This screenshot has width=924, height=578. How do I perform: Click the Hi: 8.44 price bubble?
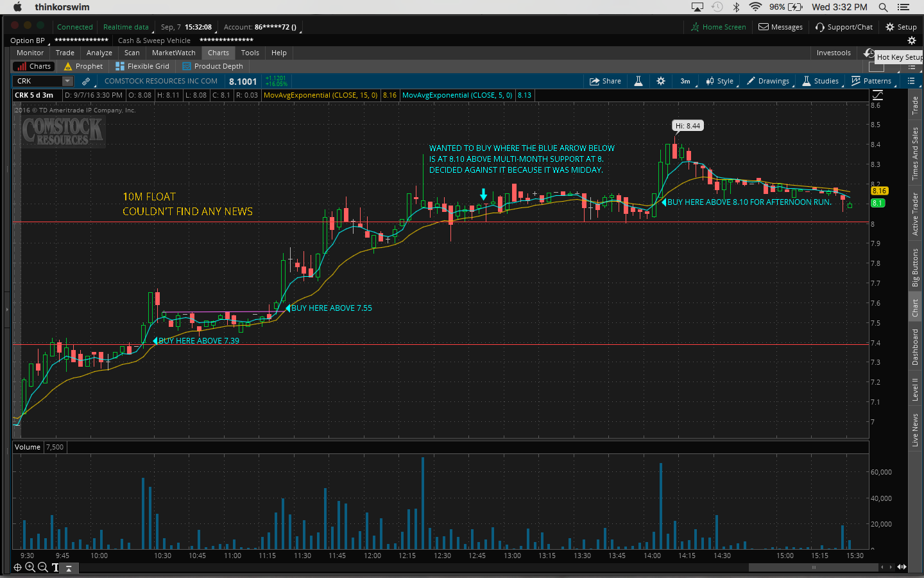[x=688, y=126]
